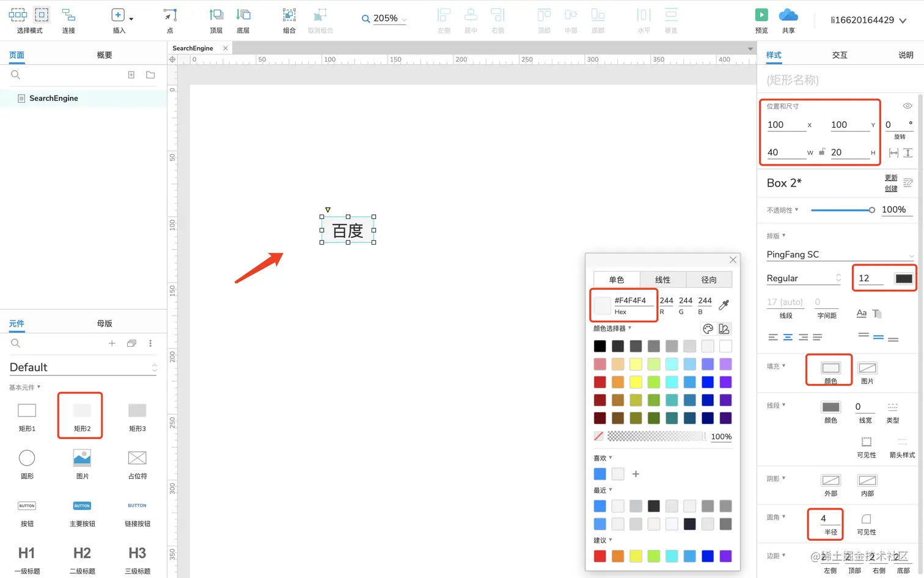
Task: Click the 创建 style create link
Action: (891, 189)
